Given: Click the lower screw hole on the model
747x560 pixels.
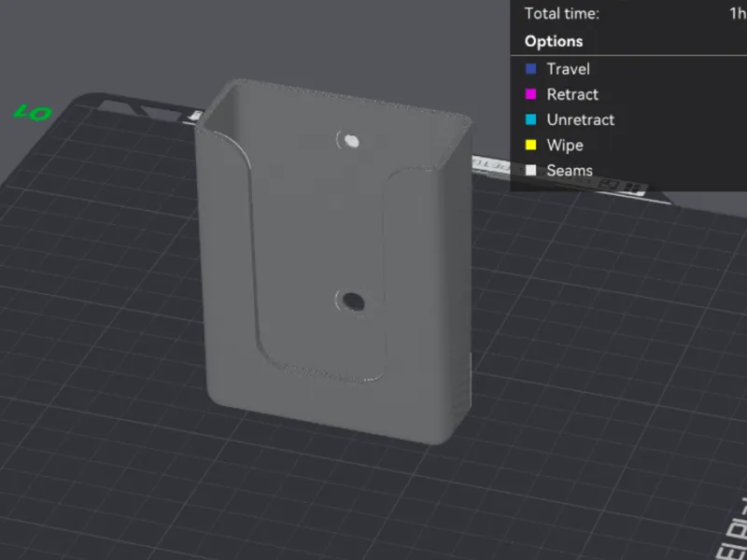Looking at the screenshot, I should click(352, 301).
